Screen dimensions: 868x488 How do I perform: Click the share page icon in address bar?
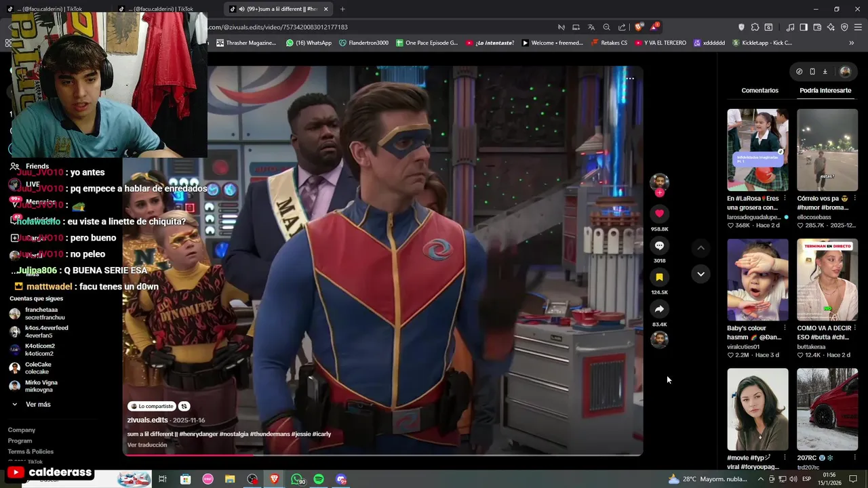point(622,27)
